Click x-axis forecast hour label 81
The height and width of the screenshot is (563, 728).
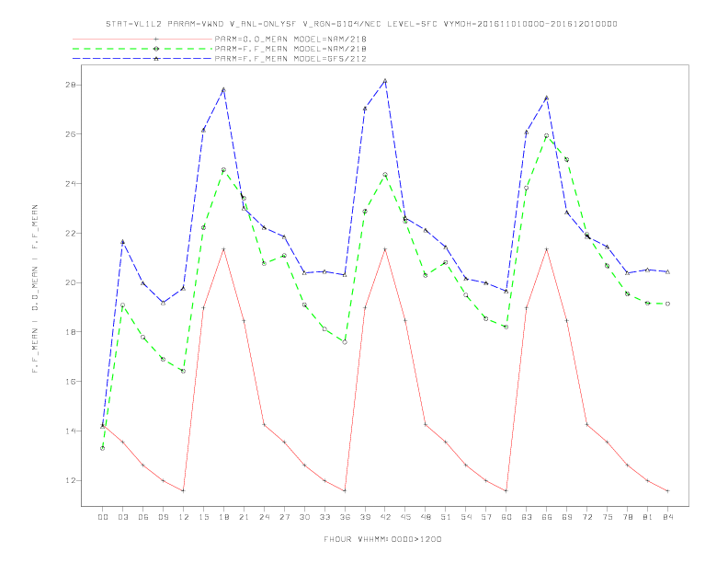coord(648,517)
